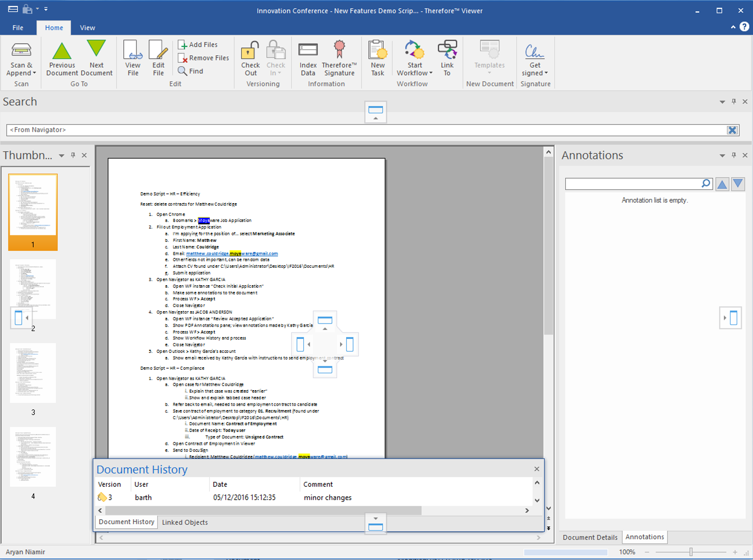Open the quick access toolbar customize arrow
The image size is (753, 560).
click(x=46, y=9)
